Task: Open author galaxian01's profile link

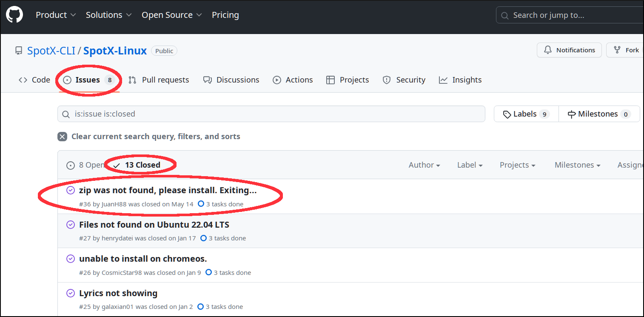Action: pyautogui.click(x=118, y=307)
